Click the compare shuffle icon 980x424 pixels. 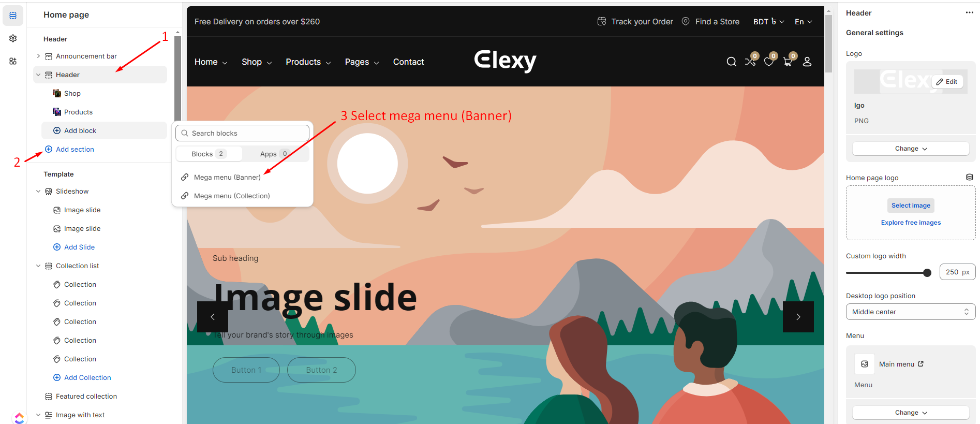750,62
